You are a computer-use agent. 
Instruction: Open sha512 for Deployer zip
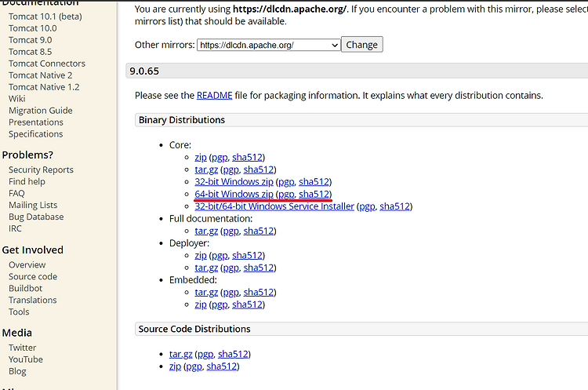pyautogui.click(x=247, y=255)
